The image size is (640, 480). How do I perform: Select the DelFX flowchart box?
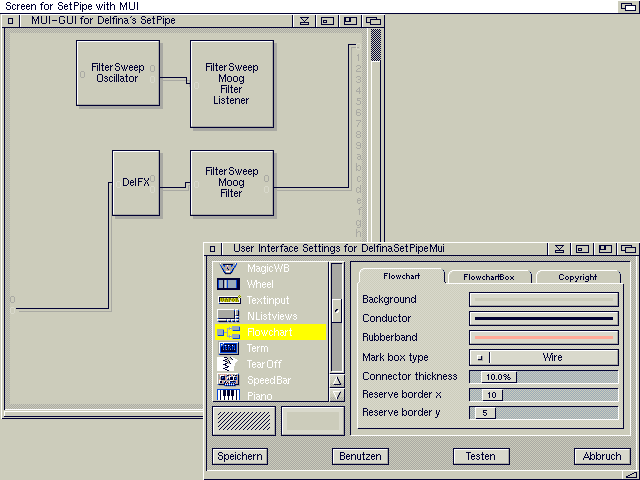click(136, 183)
